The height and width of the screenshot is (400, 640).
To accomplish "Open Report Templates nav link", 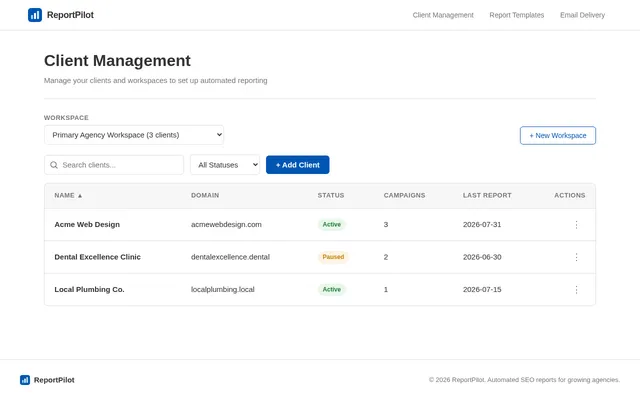I will coord(517,15).
